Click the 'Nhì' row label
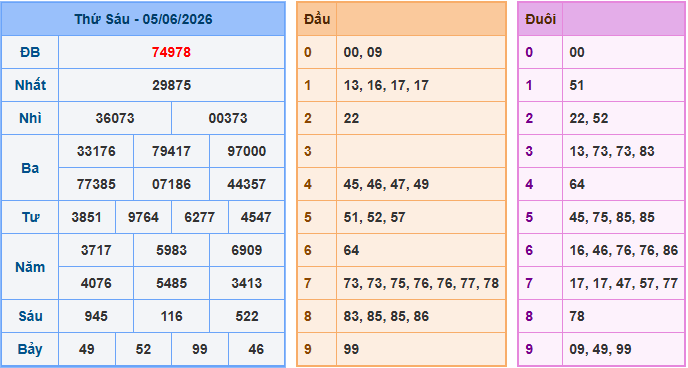 [30, 118]
